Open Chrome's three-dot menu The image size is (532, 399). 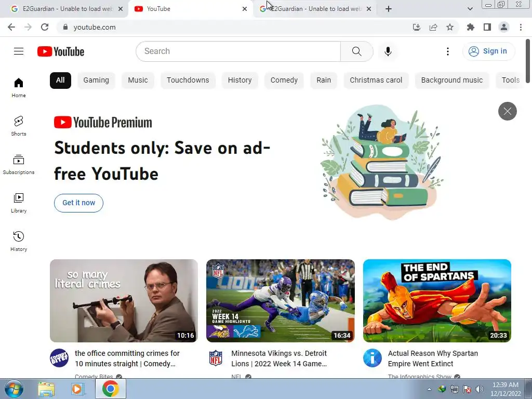521,27
